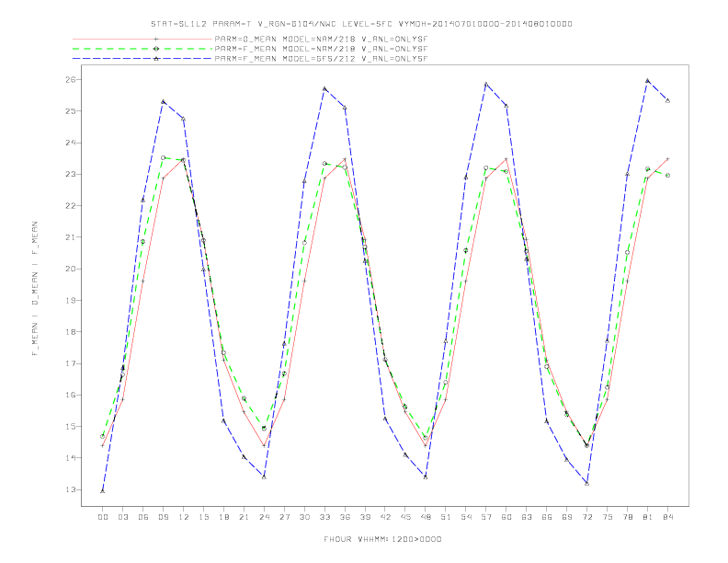Viewport: 728px width, 563px height.
Task: Click x-axis tick label 03
Action: point(122,517)
